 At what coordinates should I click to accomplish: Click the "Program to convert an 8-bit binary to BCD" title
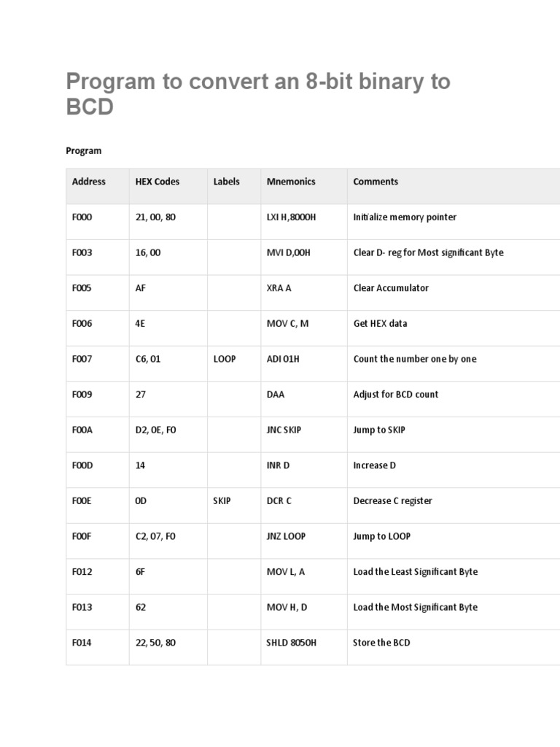pyautogui.click(x=258, y=93)
